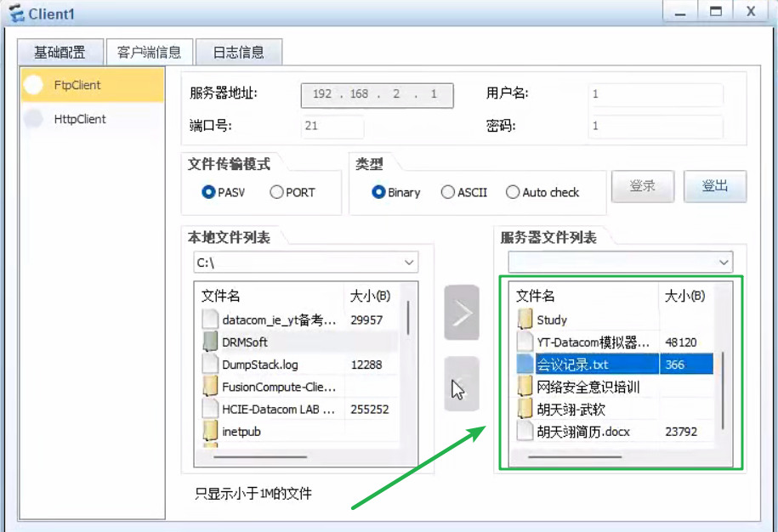Click the 登出 logout button

[x=715, y=186]
